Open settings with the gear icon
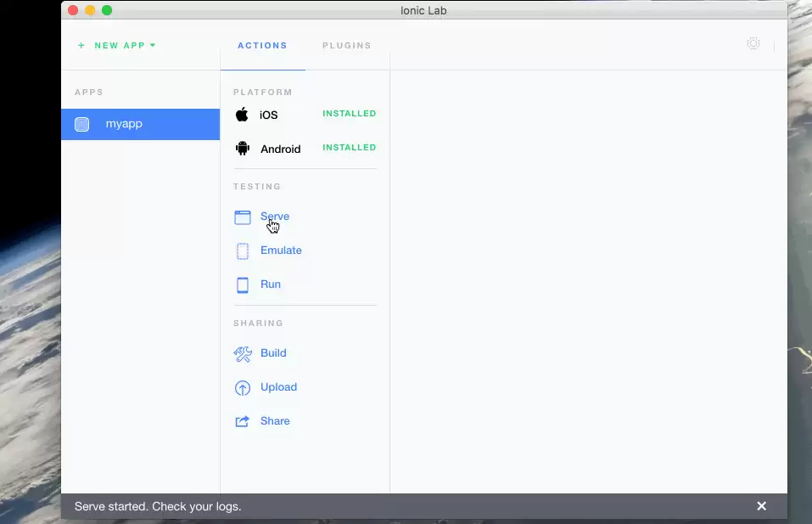 [753, 43]
